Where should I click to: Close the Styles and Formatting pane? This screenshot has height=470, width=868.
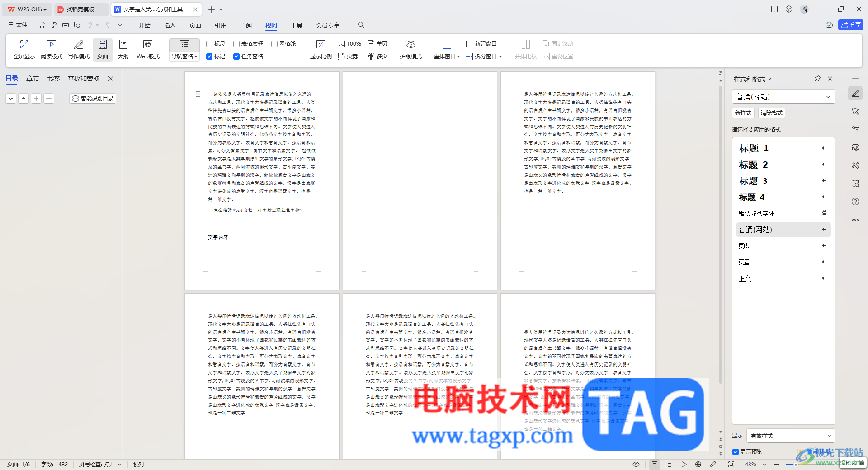click(830, 79)
